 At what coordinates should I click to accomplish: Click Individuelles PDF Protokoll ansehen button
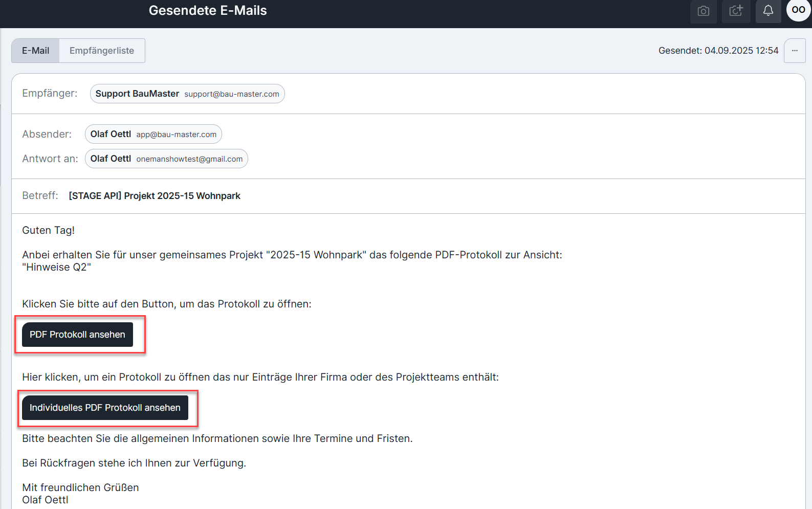(x=105, y=408)
